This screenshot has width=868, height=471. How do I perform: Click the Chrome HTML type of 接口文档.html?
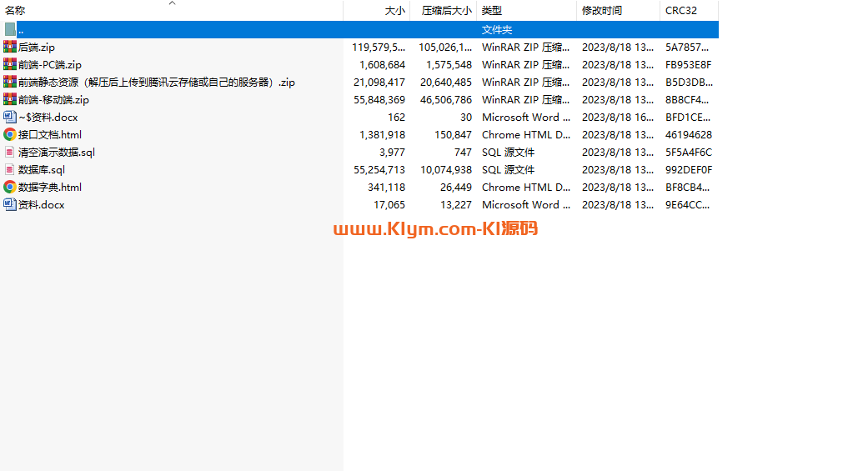526,134
